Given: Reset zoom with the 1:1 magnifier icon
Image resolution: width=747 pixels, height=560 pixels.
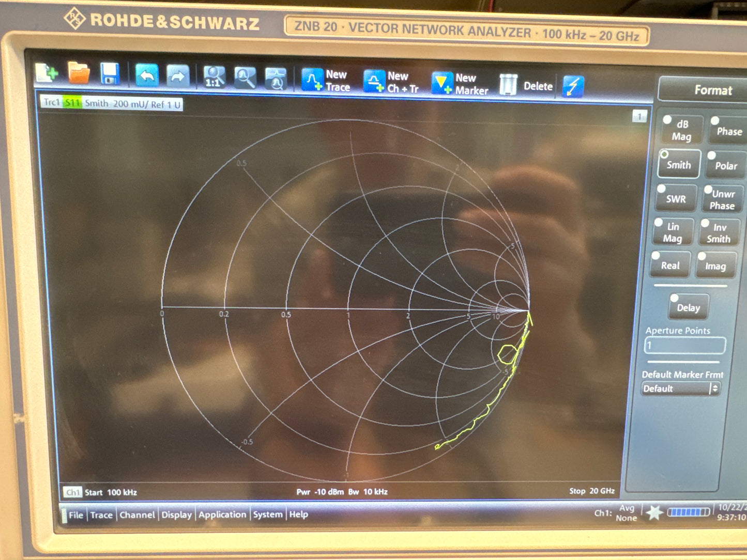Looking at the screenshot, I should (x=214, y=77).
